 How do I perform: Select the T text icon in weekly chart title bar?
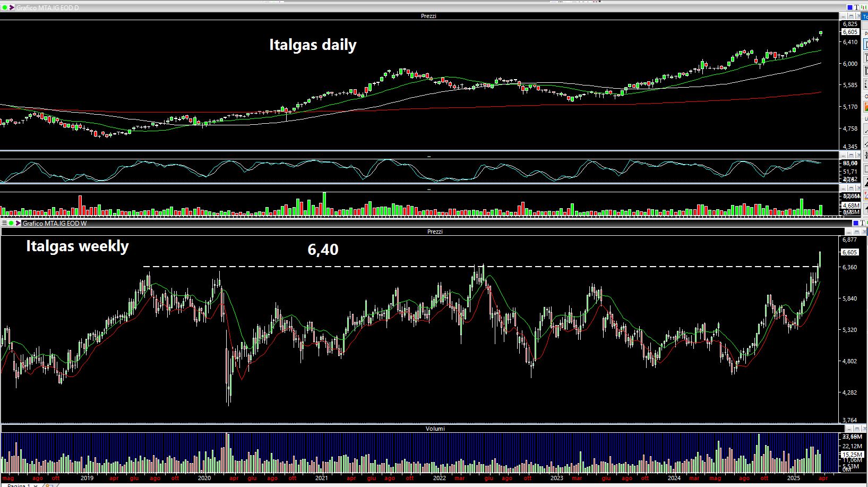click(862, 223)
